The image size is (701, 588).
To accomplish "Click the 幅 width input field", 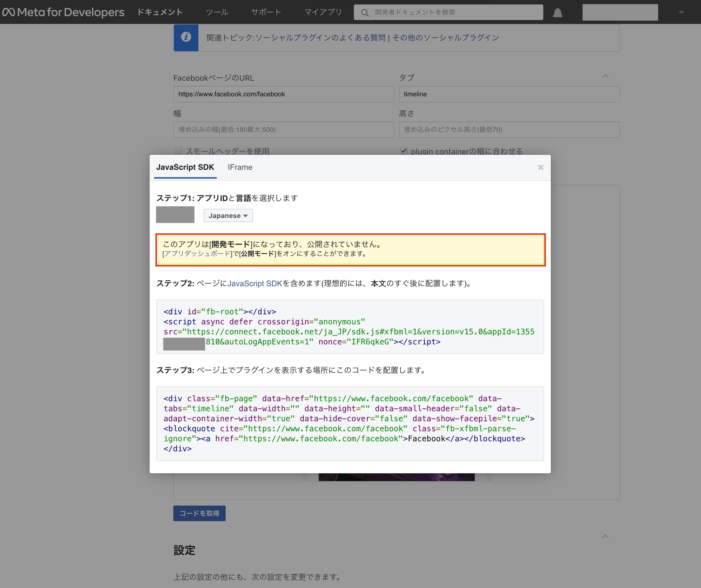I will point(284,130).
